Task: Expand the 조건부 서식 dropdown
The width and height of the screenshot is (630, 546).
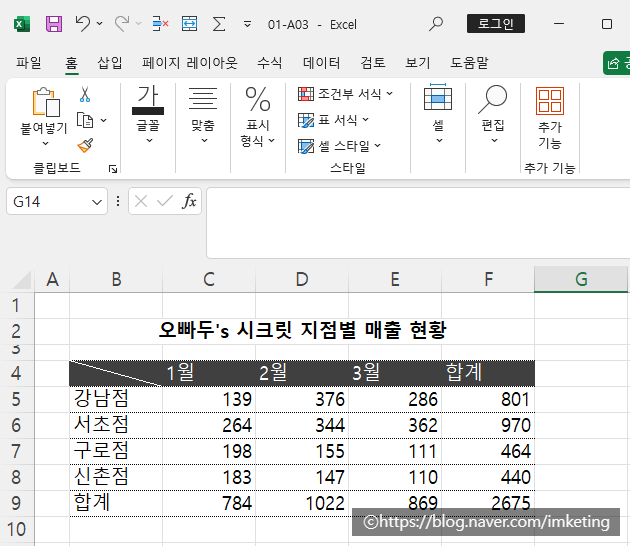Action: tap(346, 94)
